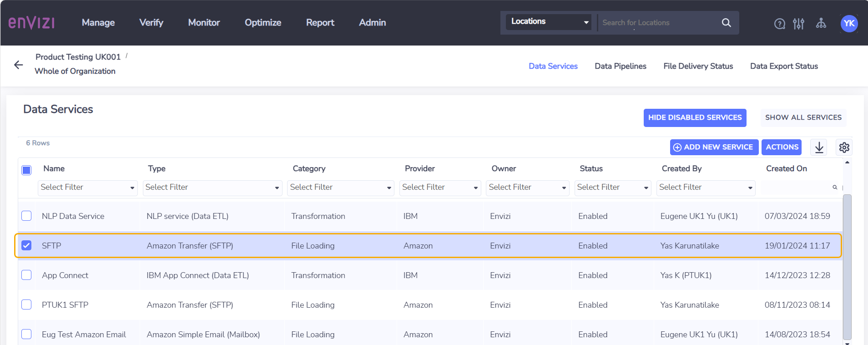868x345 pixels.
Task: Switch to Data Export Status tab
Action: [784, 66]
